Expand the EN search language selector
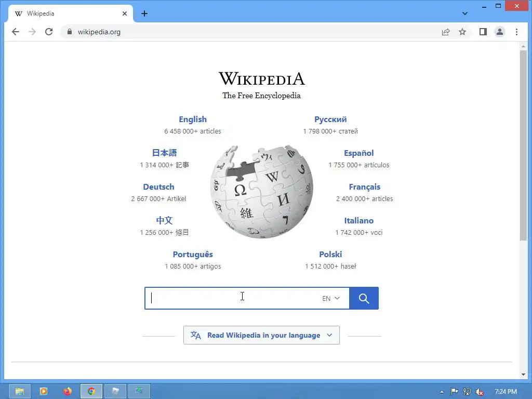The image size is (532, 399). (x=331, y=298)
